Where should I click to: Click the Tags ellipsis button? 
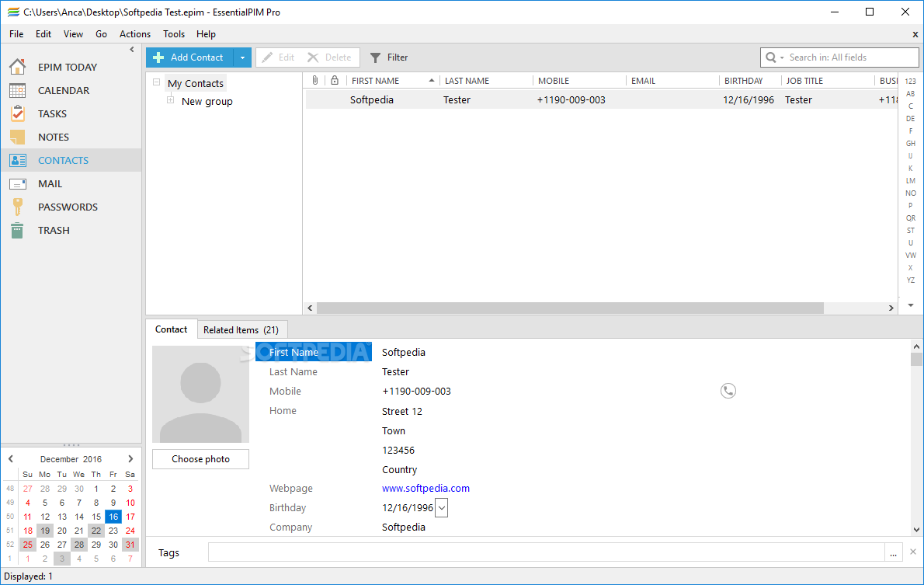[x=894, y=552]
